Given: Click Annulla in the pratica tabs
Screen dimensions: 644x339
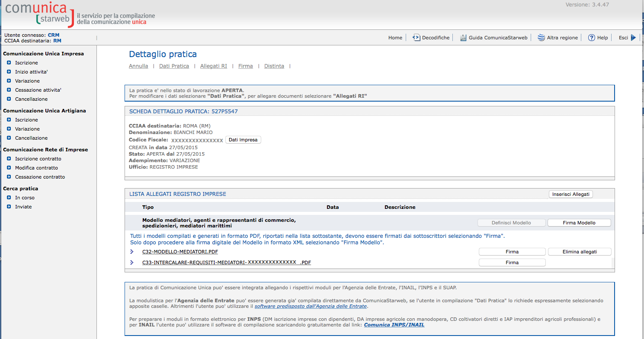Looking at the screenshot, I should (x=138, y=66).
